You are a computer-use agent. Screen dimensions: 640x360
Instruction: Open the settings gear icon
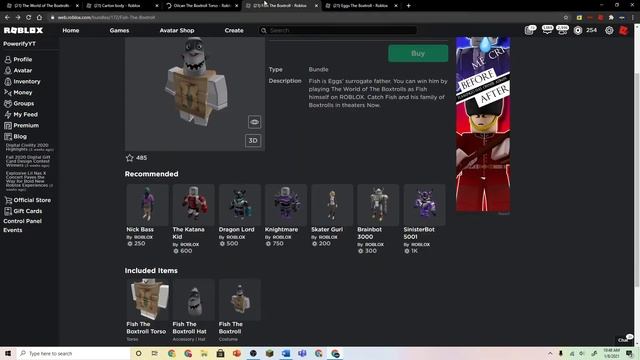coord(609,31)
